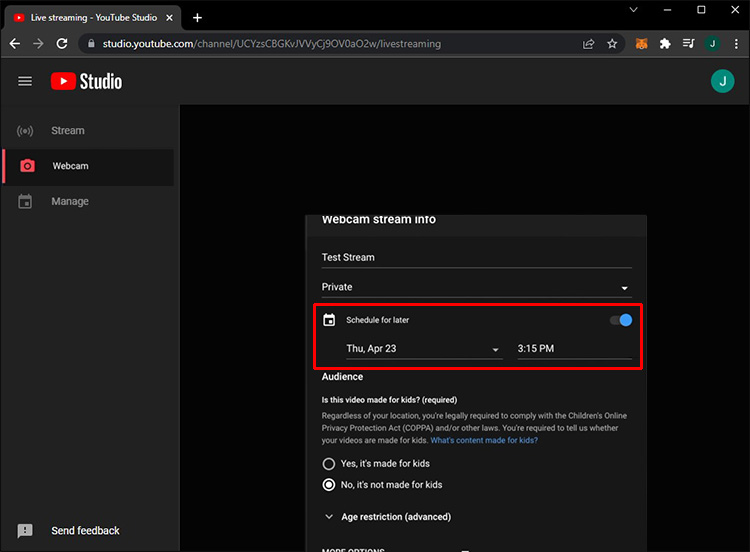Open the hamburger navigation menu
This screenshot has width=750, height=552.
[x=25, y=82]
